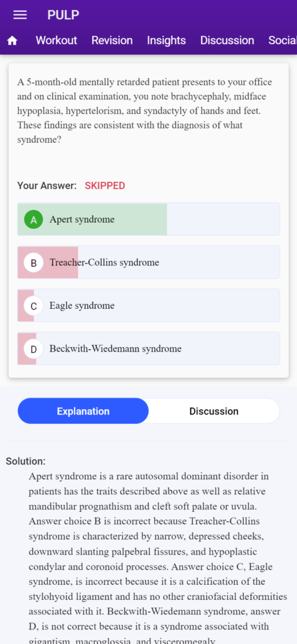Click the question text paragraph
The image size is (297, 644).
[x=144, y=111]
